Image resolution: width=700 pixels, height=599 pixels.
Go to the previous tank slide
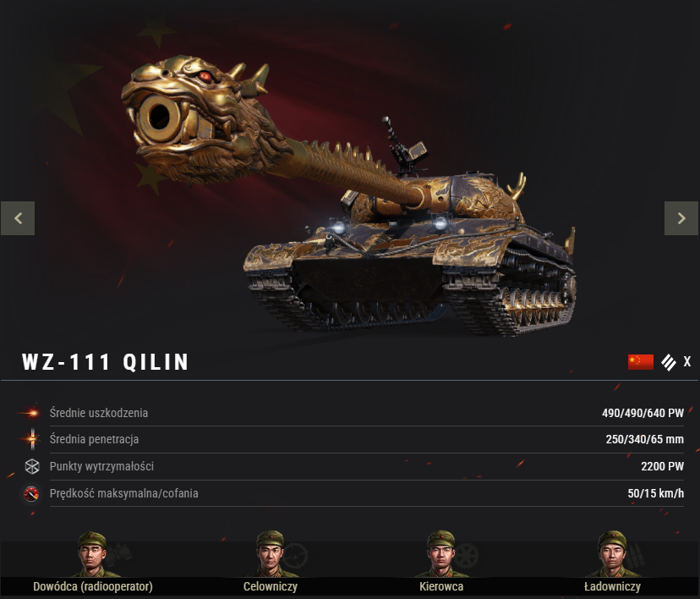[18, 218]
